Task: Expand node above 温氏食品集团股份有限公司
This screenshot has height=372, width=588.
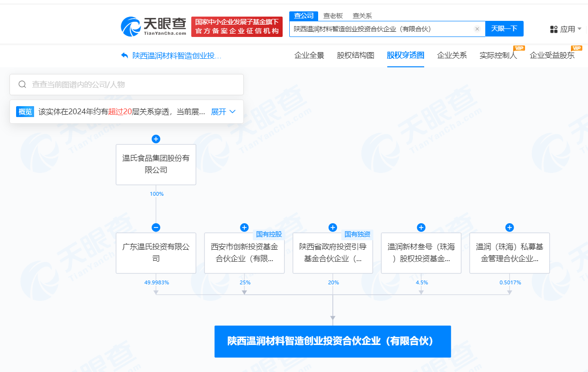Action: [x=156, y=139]
